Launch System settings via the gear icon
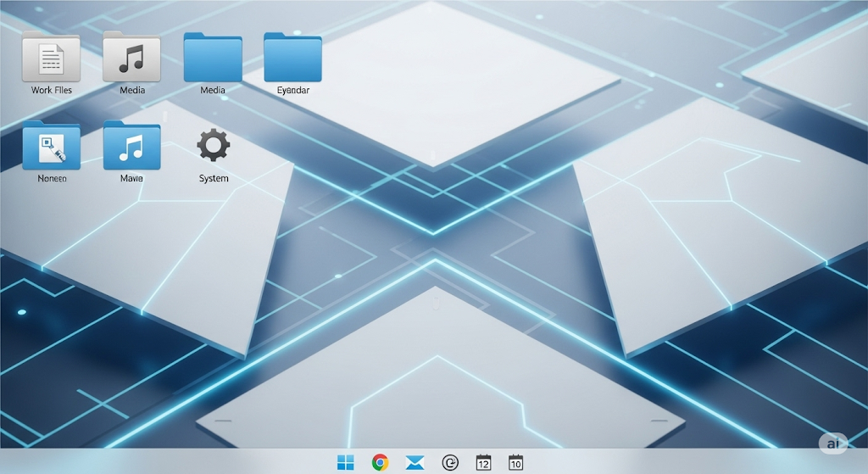 pyautogui.click(x=213, y=145)
